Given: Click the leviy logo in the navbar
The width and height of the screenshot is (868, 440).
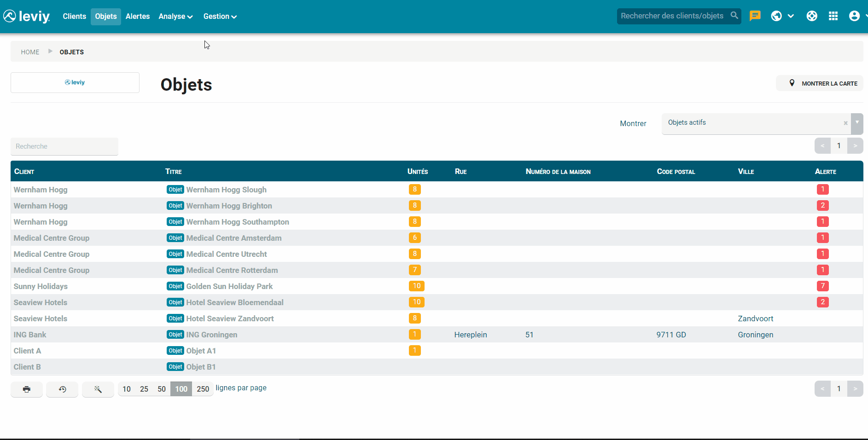Looking at the screenshot, I should pos(27,16).
